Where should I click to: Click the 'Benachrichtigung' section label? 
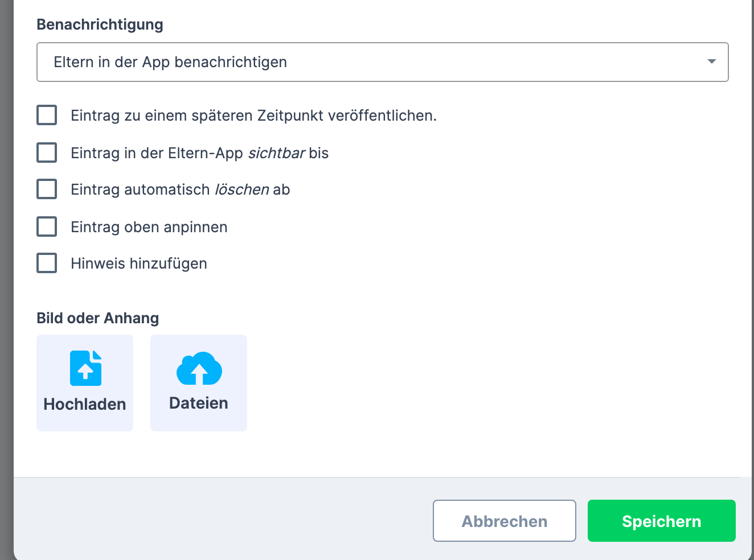coord(100,24)
